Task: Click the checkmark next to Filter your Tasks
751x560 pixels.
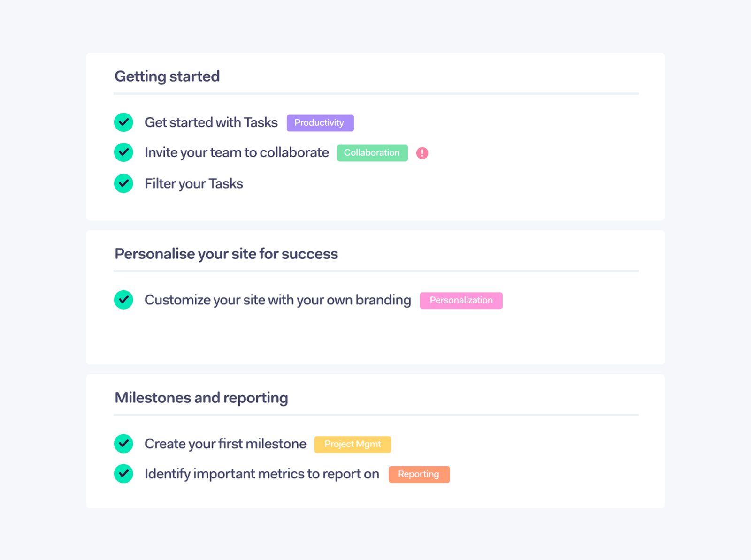Action: 123,183
